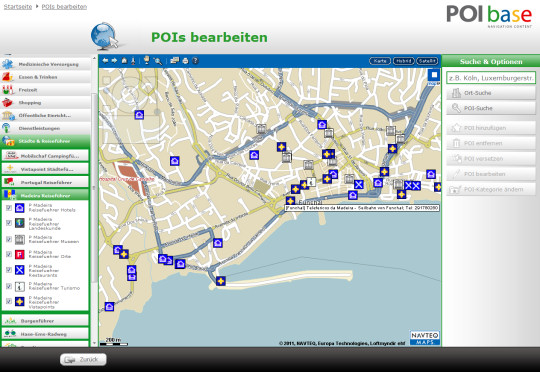Screen dimensions: 540x372
Task: Open the help question mark icon
Action: tap(195, 61)
